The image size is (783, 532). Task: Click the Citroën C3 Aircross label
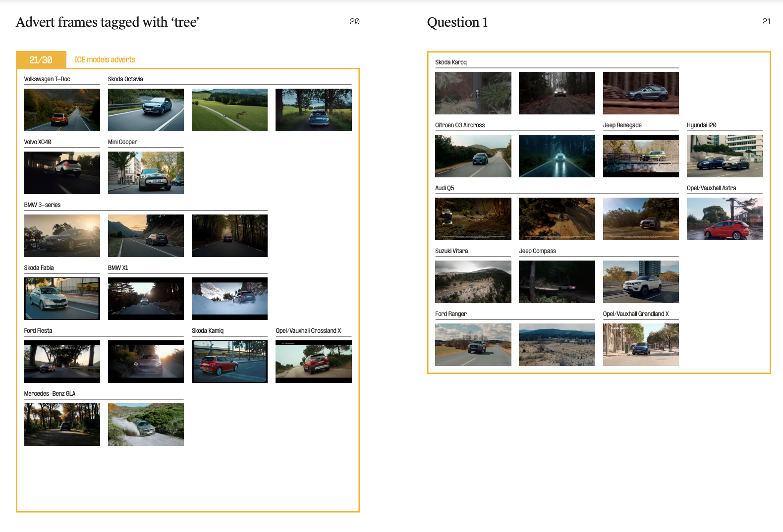click(460, 125)
